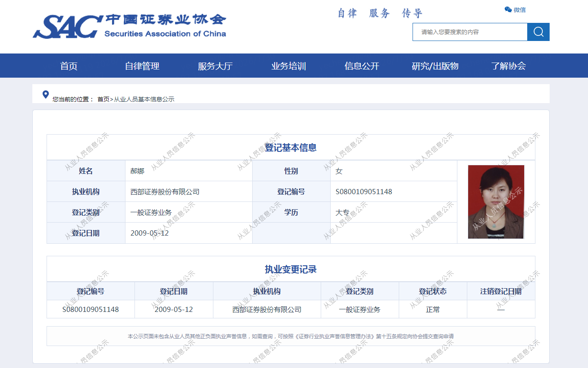Focus the search input field
Screen dimensions: 588x368
pos(470,32)
